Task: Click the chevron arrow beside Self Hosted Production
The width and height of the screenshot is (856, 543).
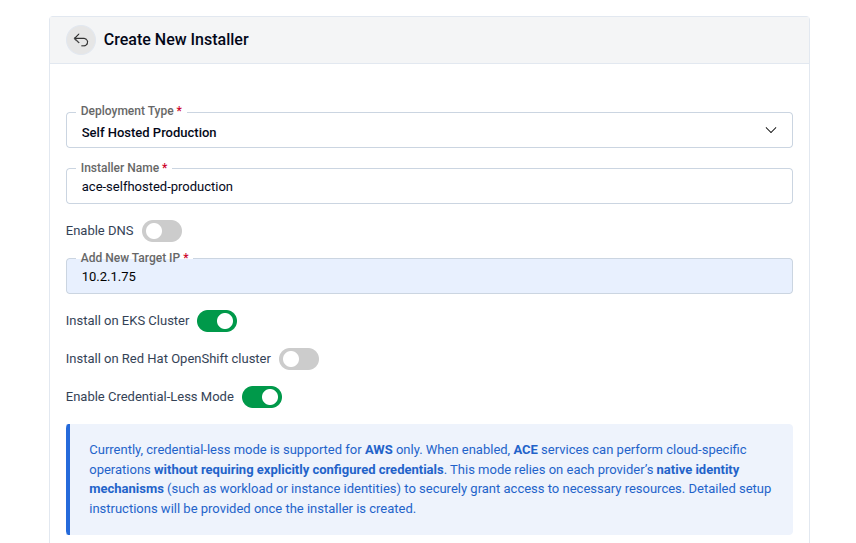Action: (x=770, y=131)
